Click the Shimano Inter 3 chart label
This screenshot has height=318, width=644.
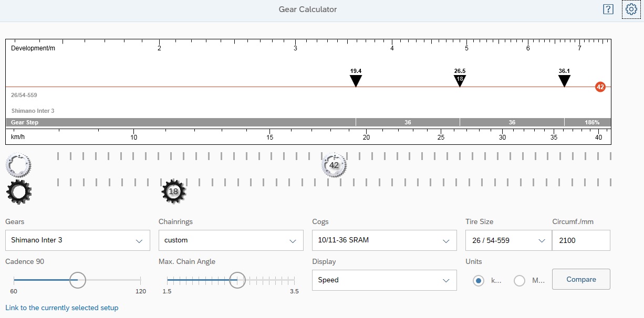coord(33,111)
